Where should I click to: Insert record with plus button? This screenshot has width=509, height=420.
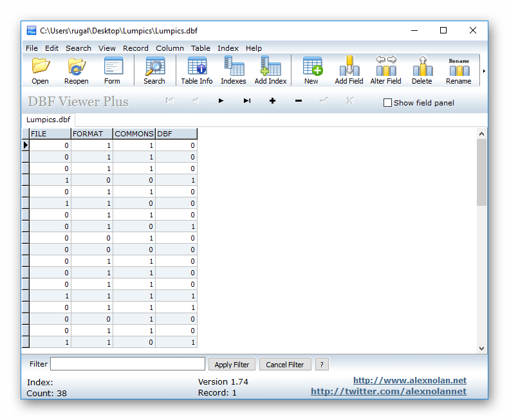pyautogui.click(x=273, y=100)
